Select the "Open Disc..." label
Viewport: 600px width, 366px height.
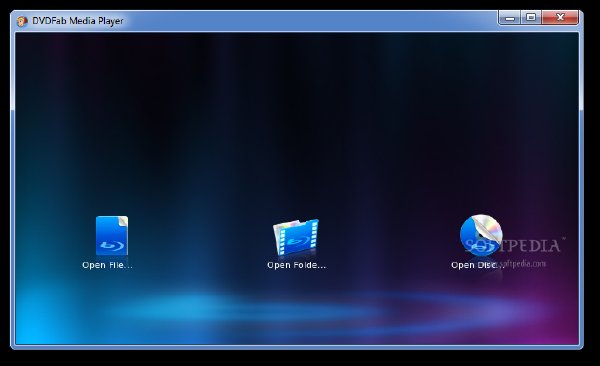[x=478, y=265]
